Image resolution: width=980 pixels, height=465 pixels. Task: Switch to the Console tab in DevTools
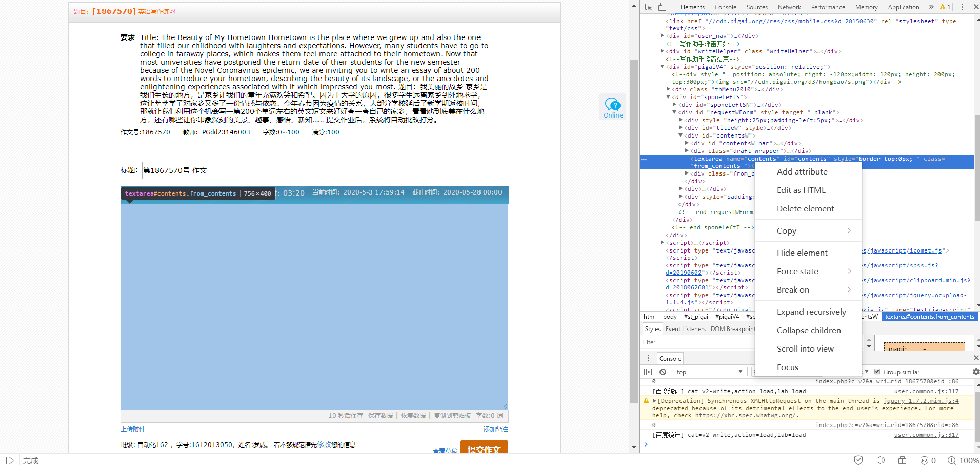click(x=725, y=7)
